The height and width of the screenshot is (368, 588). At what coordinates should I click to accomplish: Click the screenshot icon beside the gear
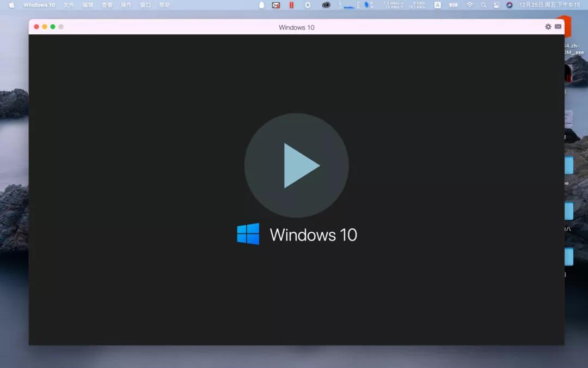tap(558, 26)
